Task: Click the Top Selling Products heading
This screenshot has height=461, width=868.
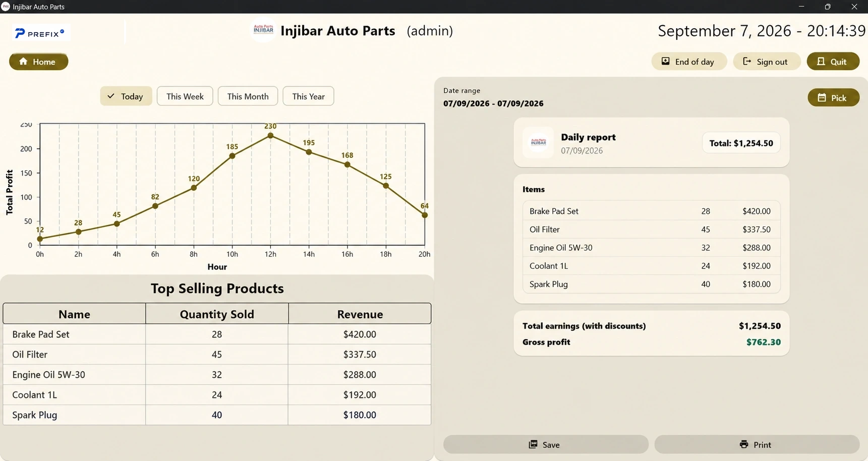Action: point(217,289)
